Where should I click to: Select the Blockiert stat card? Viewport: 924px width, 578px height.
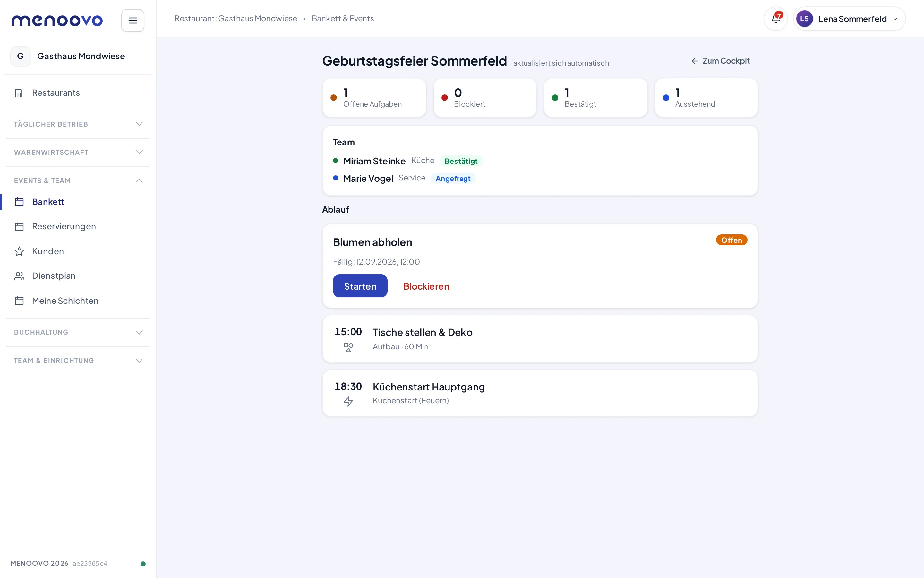coord(485,98)
